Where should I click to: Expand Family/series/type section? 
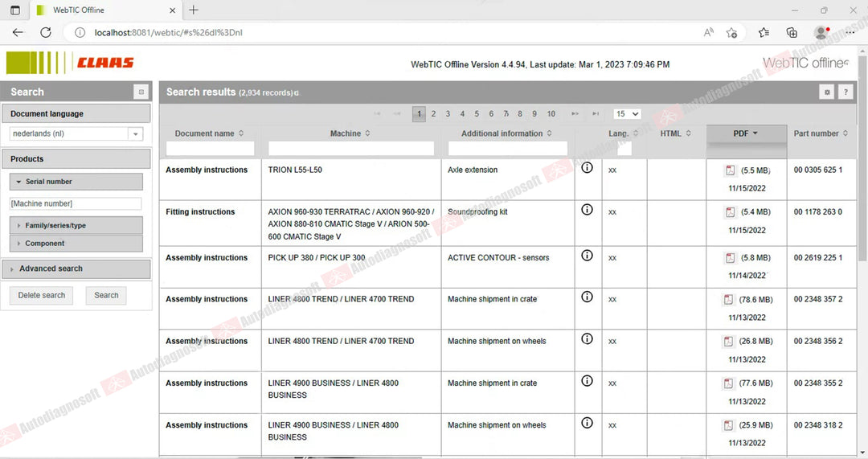click(76, 225)
